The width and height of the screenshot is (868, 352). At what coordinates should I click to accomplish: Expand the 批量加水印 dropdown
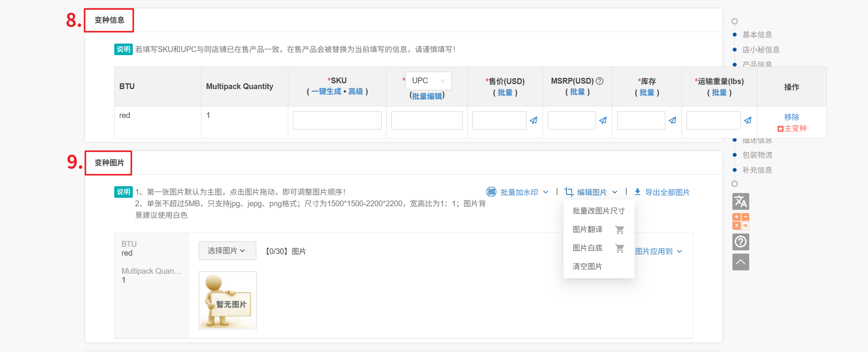tap(518, 192)
